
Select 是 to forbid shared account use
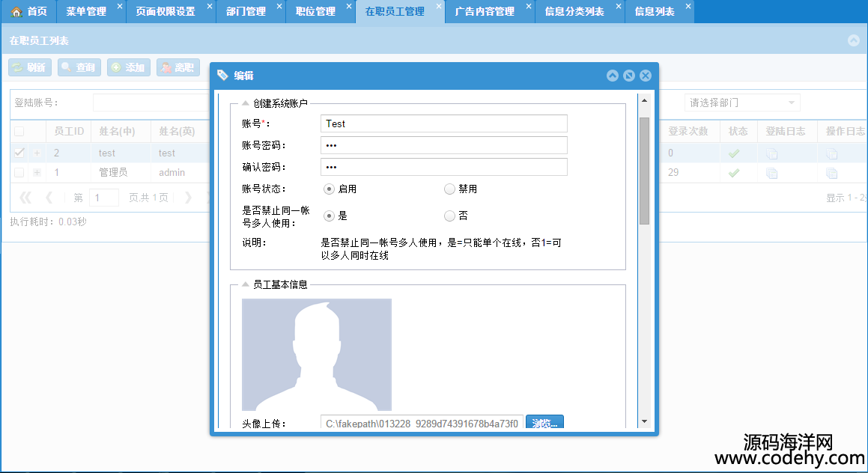tap(329, 216)
